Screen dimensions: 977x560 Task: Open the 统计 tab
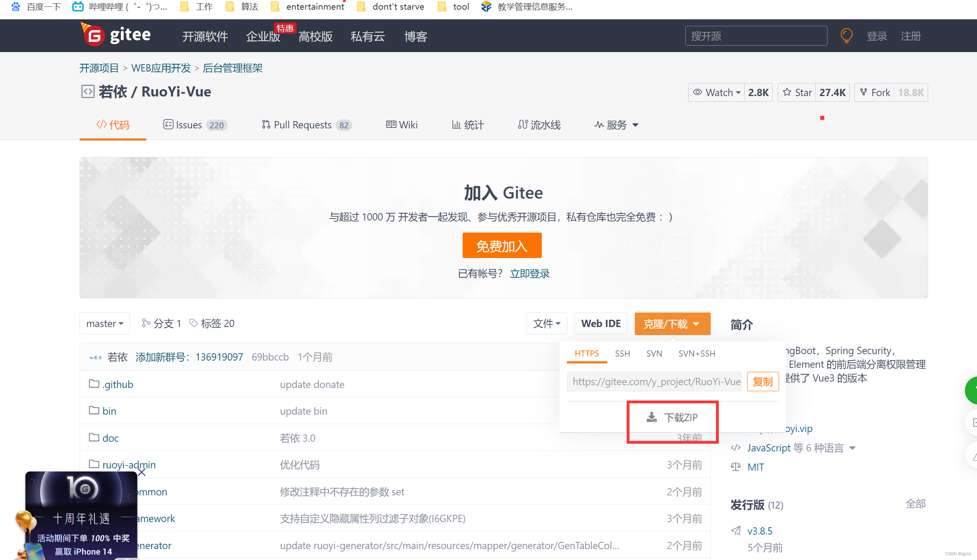coord(467,125)
